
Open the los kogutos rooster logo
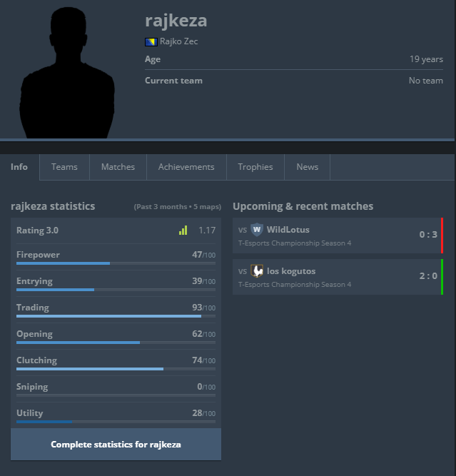coord(256,271)
